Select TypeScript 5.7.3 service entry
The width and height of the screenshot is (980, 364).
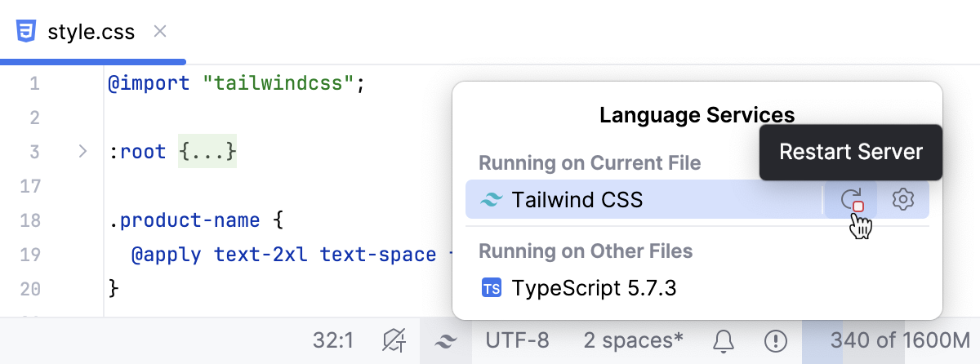coord(594,288)
